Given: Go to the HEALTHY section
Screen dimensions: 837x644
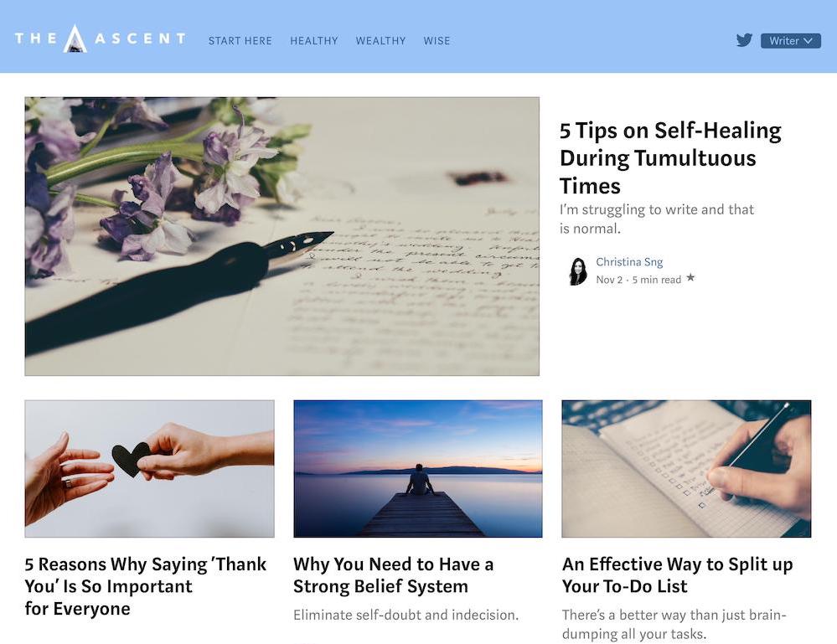Looking at the screenshot, I should point(314,40).
